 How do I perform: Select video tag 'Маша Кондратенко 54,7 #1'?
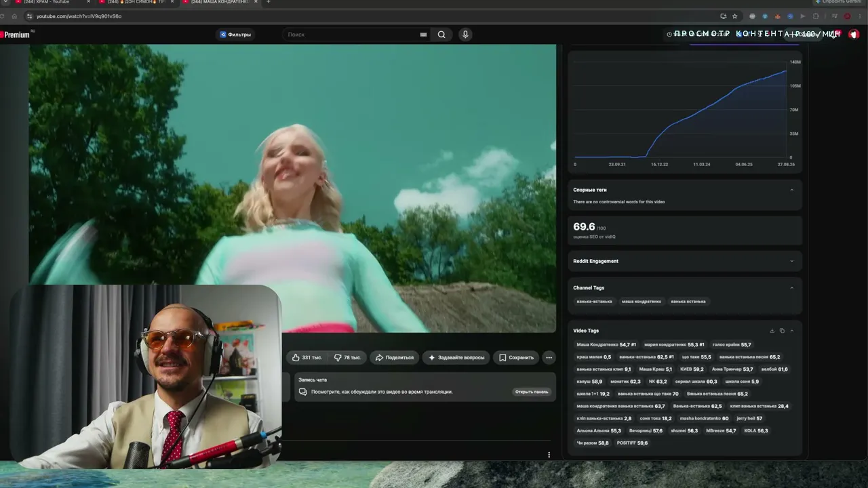click(x=606, y=344)
